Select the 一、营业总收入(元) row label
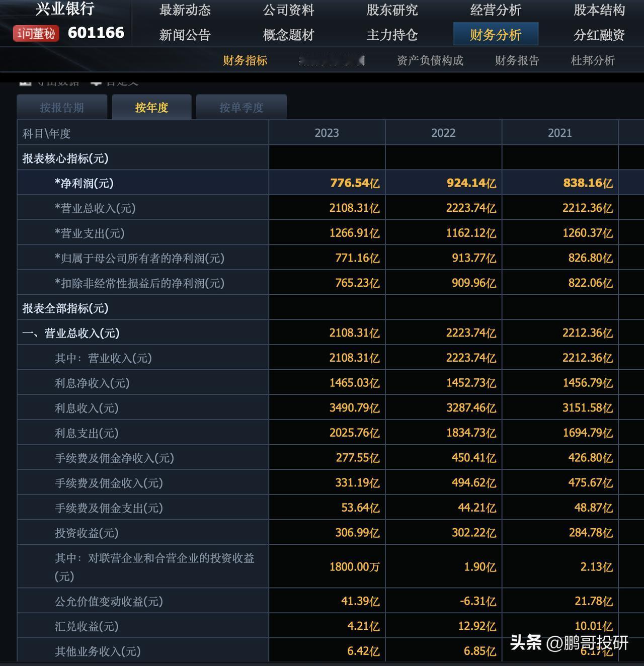 click(71, 333)
